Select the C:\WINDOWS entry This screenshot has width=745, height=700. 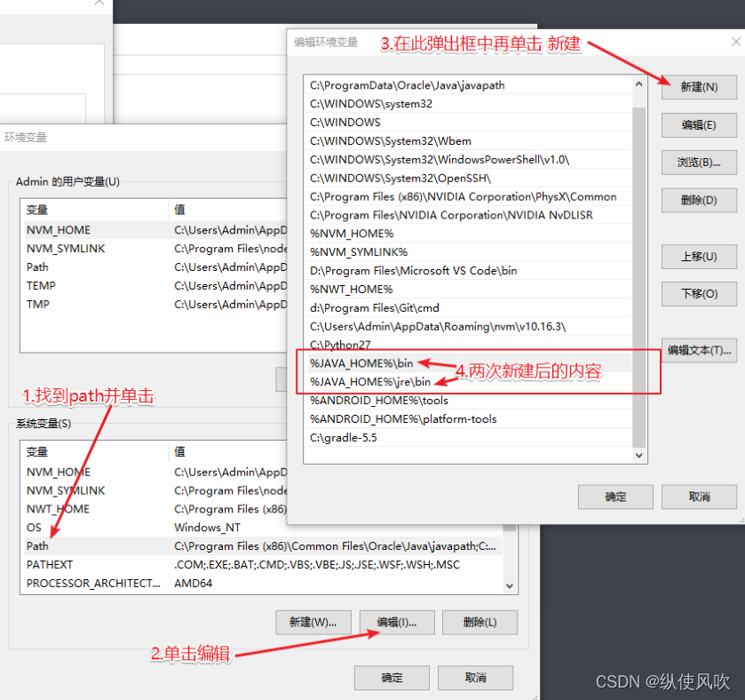[x=468, y=122]
